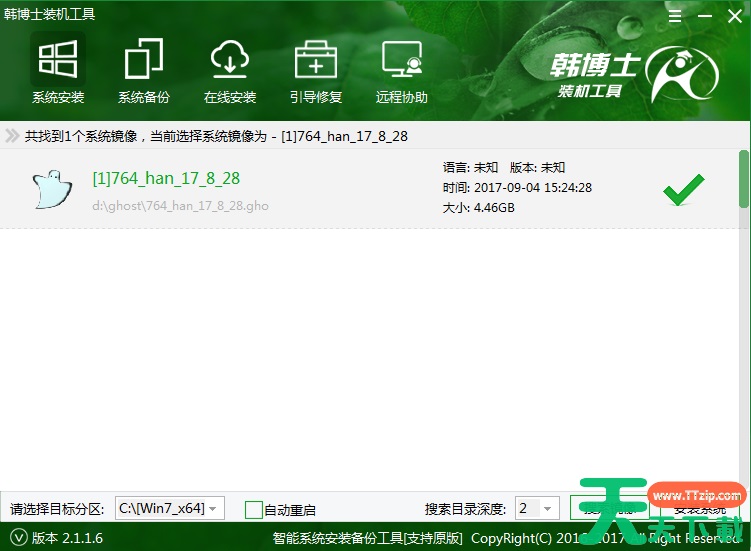This screenshot has height=551, width=751.
Task: Enable the 自动重启 (auto restart) checkbox
Action: 254,509
